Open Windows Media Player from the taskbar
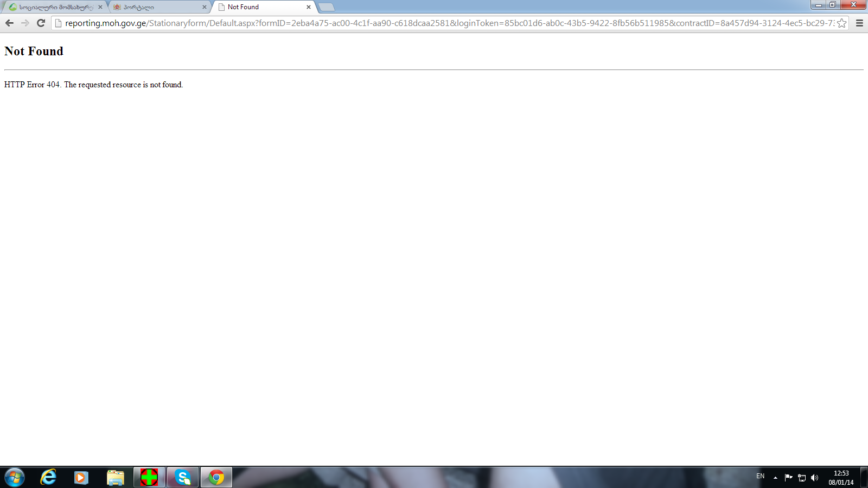The height and width of the screenshot is (488, 868). pos(81,477)
